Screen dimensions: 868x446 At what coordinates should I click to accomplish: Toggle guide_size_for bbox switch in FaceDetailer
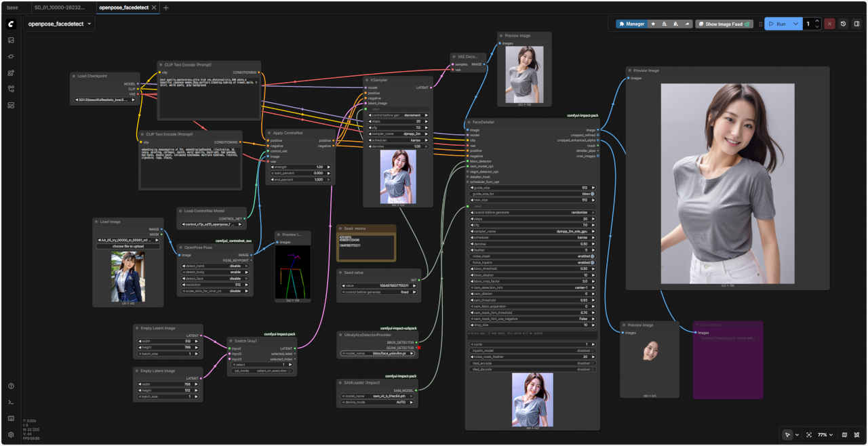[x=591, y=194]
